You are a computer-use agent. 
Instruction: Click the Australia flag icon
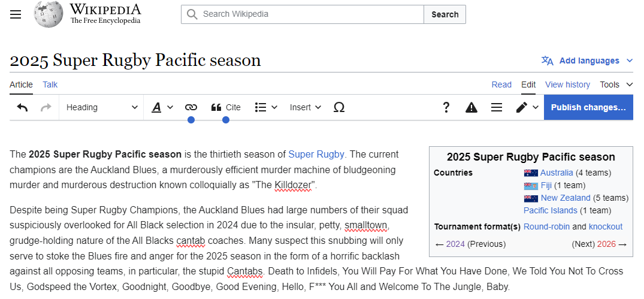[531, 173]
